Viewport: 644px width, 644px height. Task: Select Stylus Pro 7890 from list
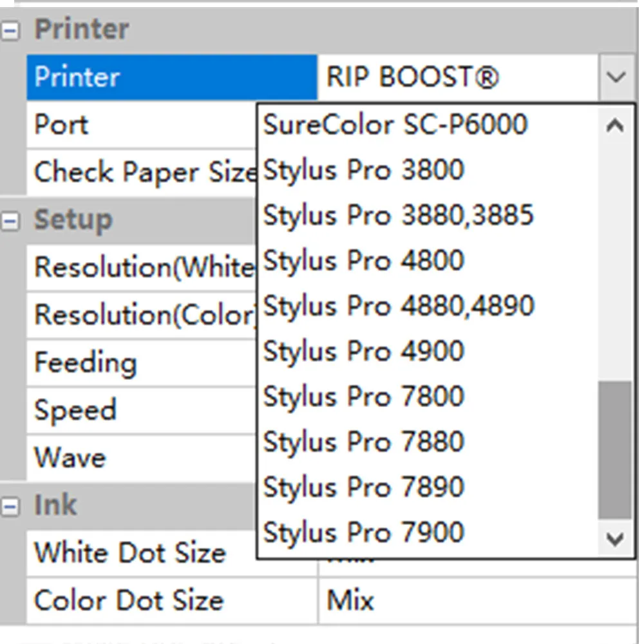[x=363, y=488]
